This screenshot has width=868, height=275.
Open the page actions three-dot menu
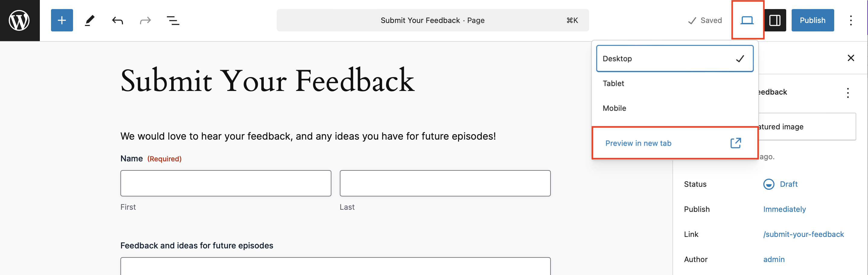pyautogui.click(x=848, y=92)
